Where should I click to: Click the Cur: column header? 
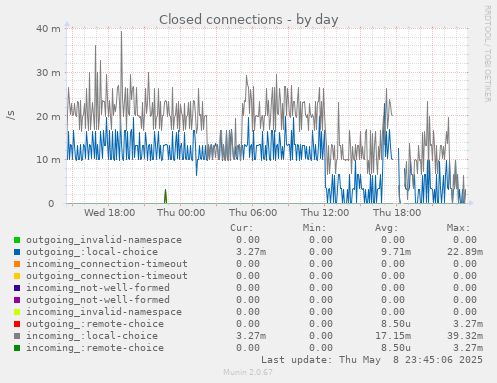click(242, 228)
